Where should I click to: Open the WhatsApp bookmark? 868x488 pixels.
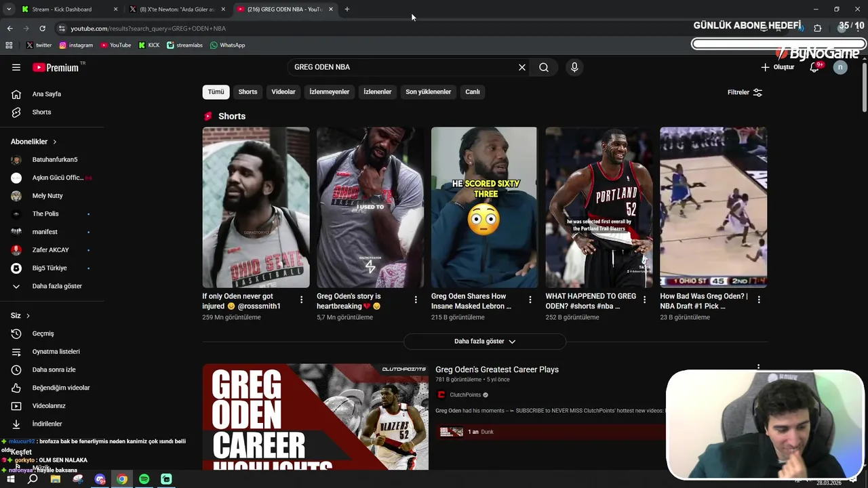227,45
